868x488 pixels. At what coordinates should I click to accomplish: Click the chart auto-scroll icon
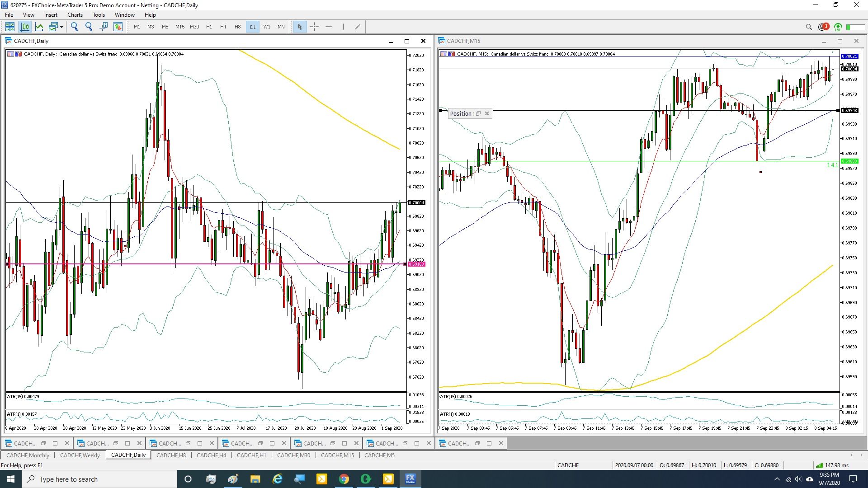tap(104, 27)
